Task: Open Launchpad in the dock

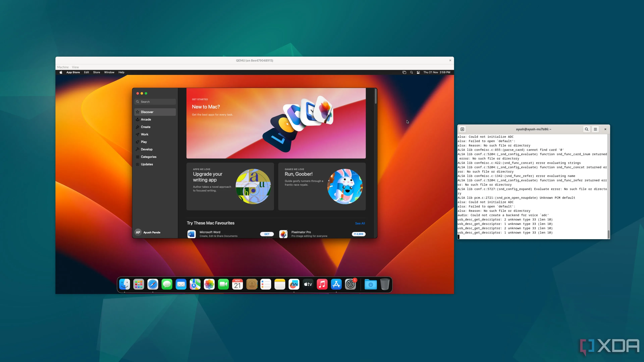Action: coord(139,284)
